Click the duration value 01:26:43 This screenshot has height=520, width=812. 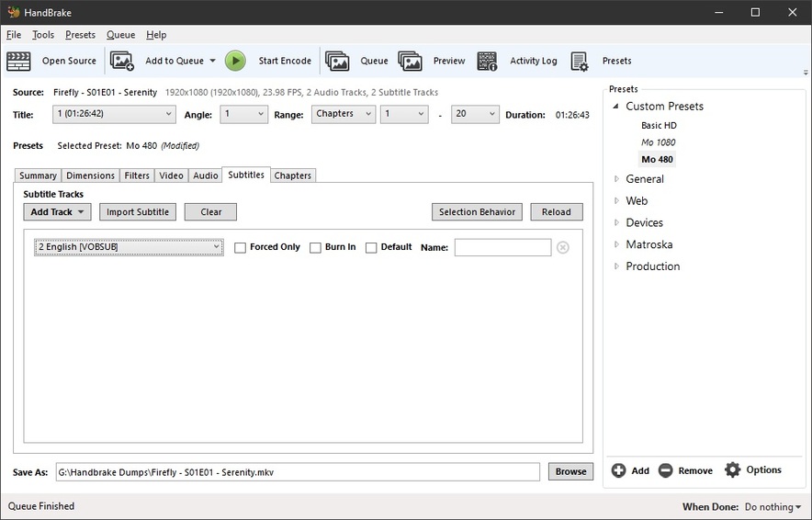point(572,115)
